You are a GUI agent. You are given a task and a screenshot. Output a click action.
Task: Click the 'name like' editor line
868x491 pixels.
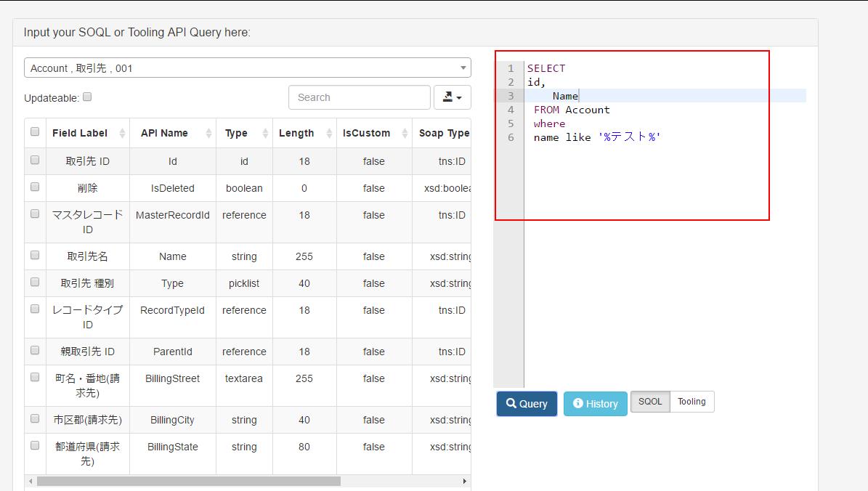[x=597, y=137]
